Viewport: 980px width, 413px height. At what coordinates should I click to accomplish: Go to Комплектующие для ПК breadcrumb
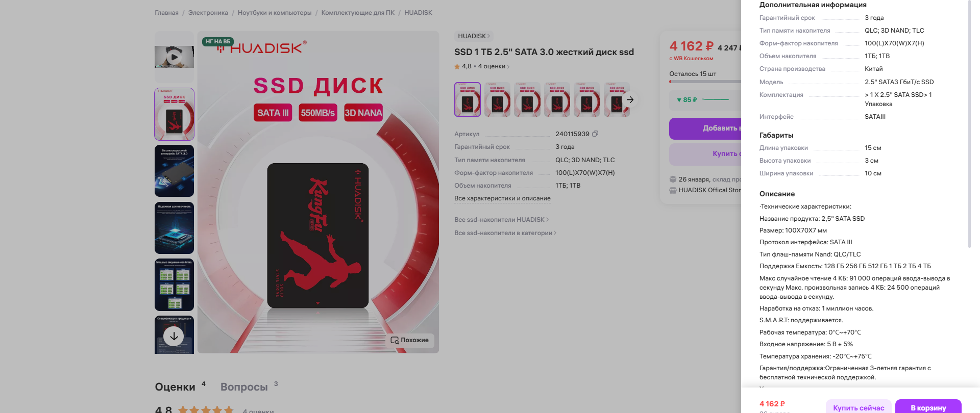(358, 13)
